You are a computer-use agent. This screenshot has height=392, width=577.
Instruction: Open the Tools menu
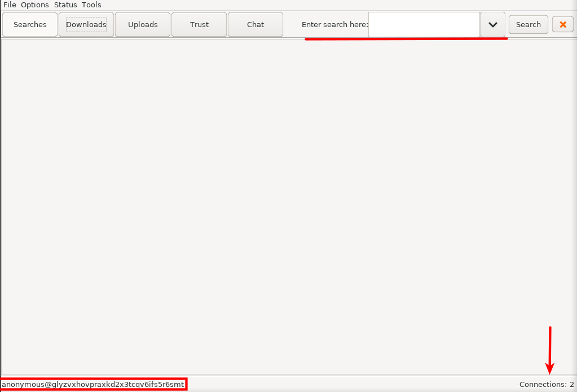[x=91, y=5]
